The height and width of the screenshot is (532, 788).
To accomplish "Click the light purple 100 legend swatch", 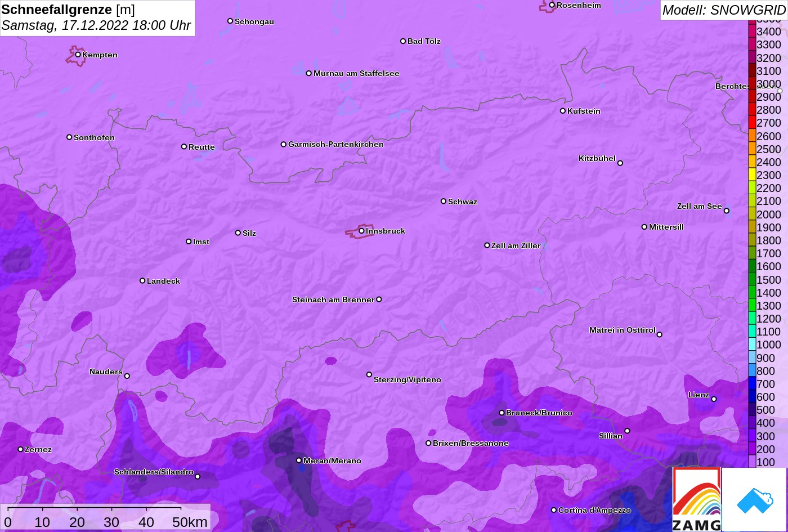I will (x=752, y=462).
